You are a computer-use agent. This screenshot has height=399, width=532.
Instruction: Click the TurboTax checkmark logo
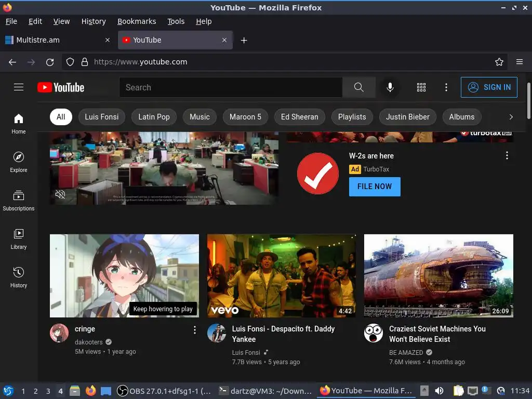click(x=318, y=174)
